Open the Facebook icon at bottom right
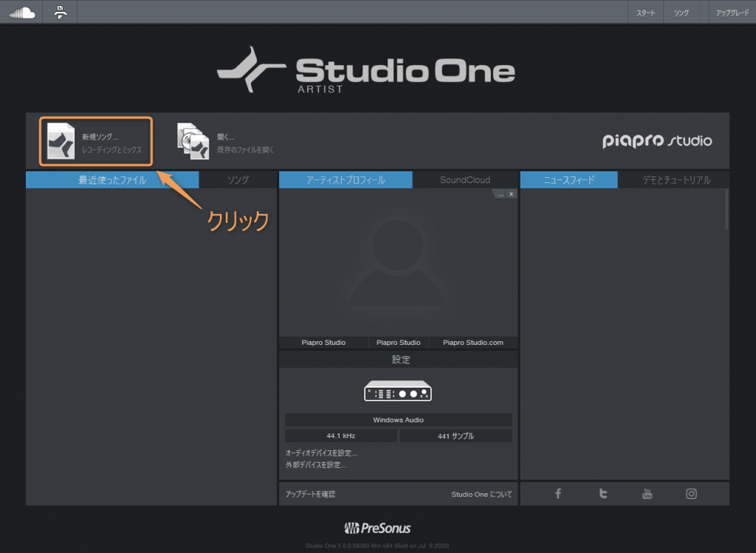Screen dimensions: 756x553 [x=558, y=493]
